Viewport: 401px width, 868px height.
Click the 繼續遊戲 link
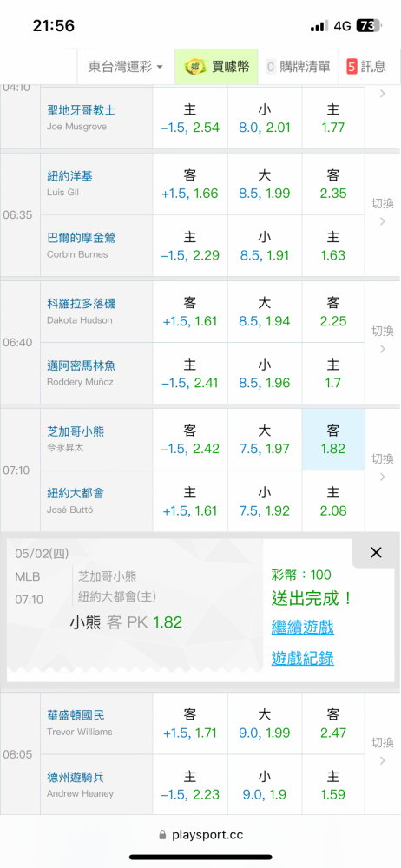click(x=302, y=628)
